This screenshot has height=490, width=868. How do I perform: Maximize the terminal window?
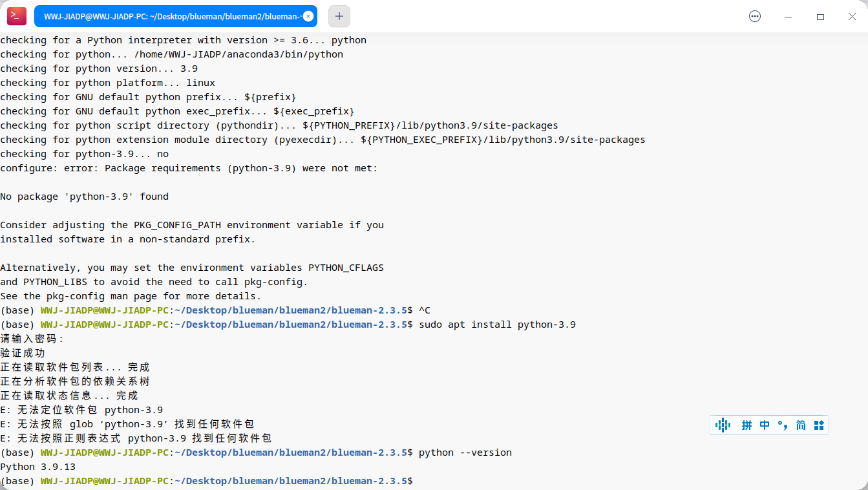coord(820,17)
